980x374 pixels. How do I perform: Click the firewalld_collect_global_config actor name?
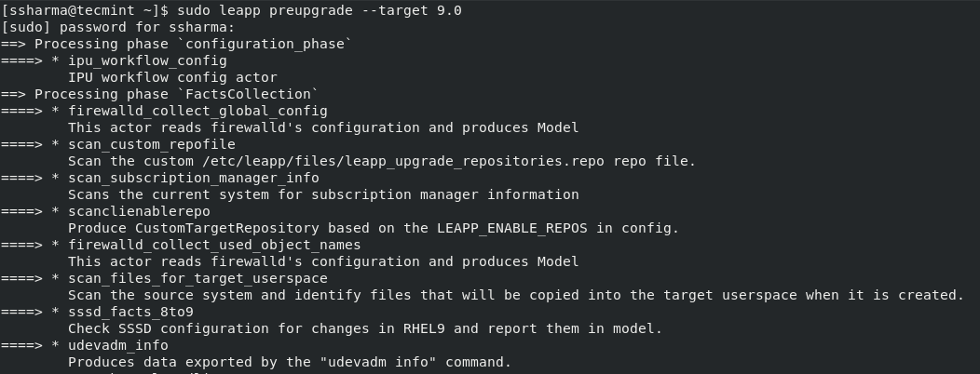[197, 111]
